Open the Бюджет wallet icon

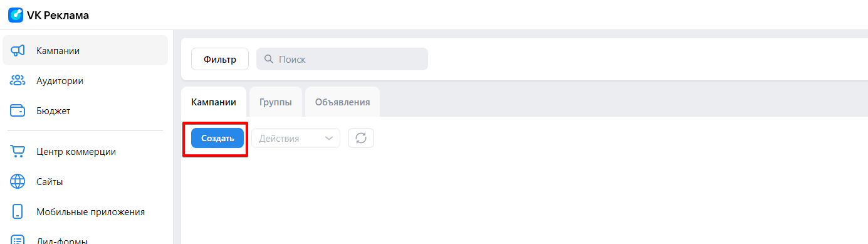point(18,111)
